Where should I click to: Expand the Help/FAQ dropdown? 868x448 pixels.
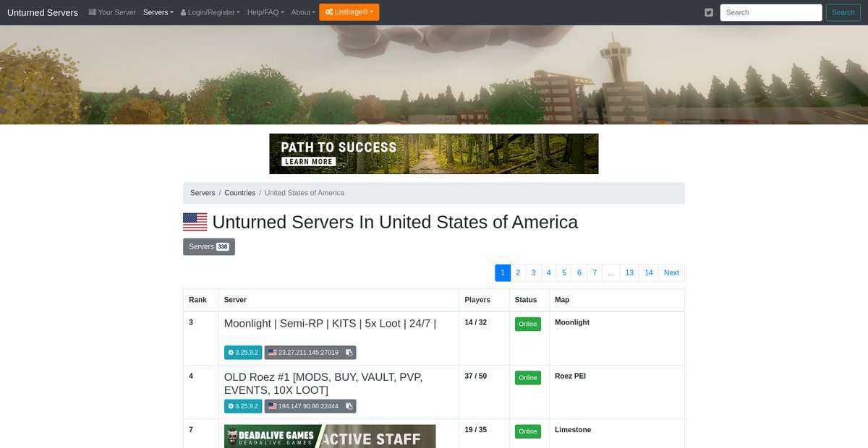coord(265,12)
